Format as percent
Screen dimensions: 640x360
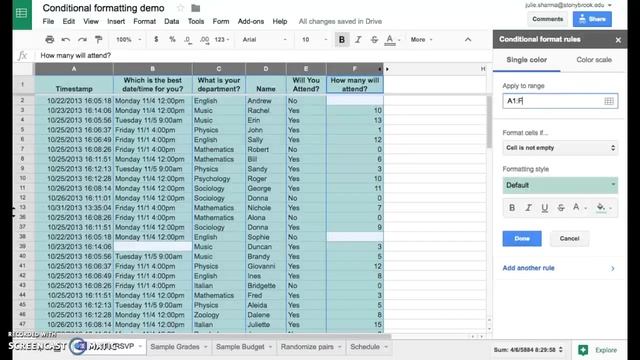172,40
